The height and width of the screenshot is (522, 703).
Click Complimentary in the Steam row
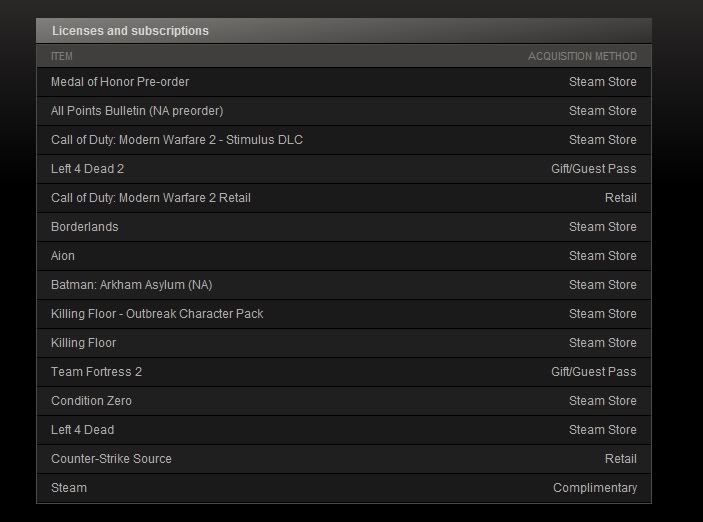tap(595, 488)
